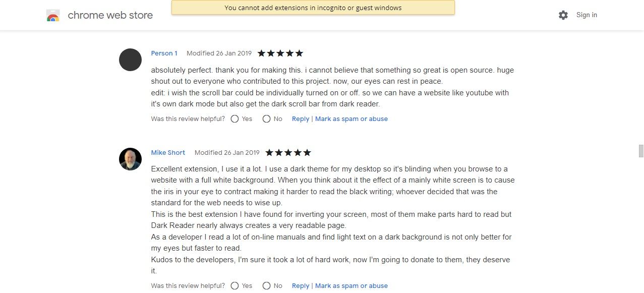Click Reply under Mike Short's review
Viewport: 644px width, 293px height.
(x=301, y=285)
